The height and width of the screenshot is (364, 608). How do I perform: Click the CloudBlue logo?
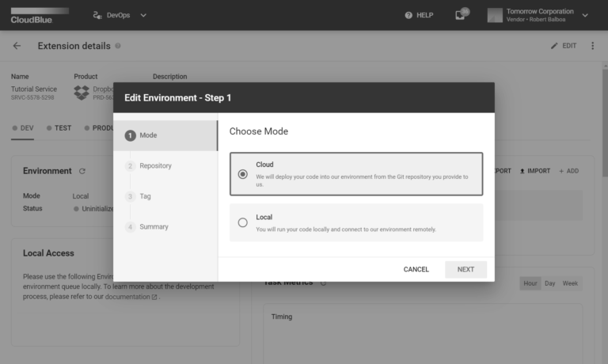pyautogui.click(x=40, y=16)
